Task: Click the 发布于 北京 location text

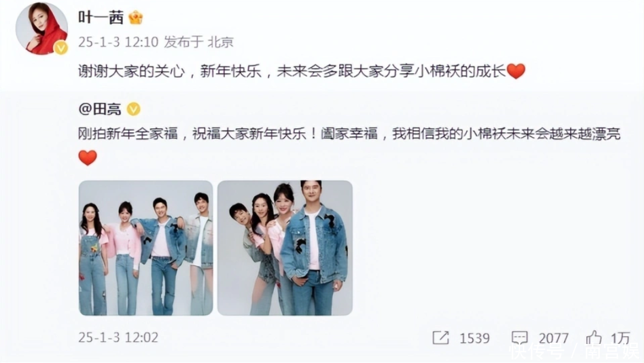Action: [199, 42]
